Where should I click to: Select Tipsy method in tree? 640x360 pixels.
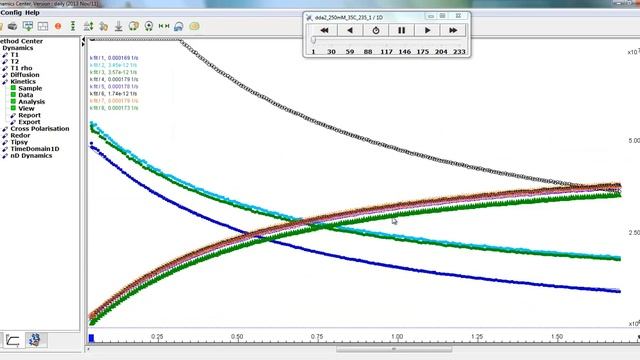click(19, 142)
